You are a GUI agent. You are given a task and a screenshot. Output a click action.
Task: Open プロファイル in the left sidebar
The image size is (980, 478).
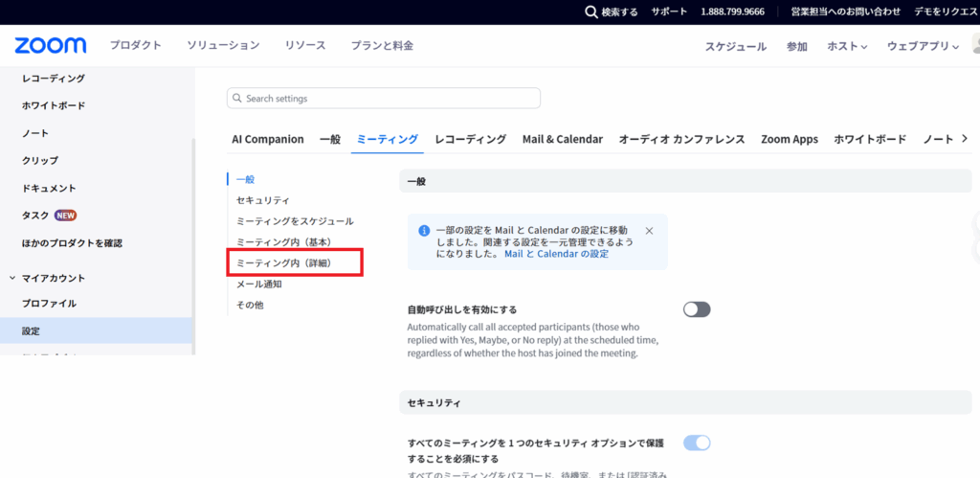49,304
